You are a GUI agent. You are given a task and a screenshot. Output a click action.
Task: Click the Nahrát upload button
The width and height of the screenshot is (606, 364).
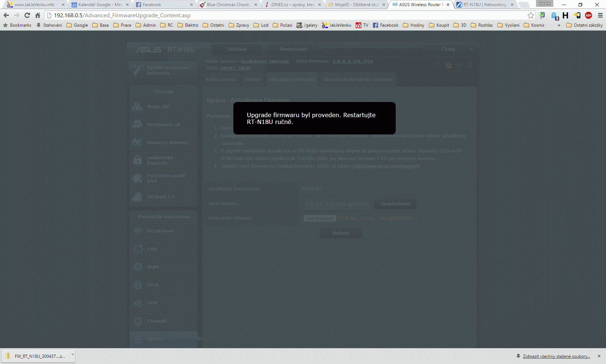coord(340,233)
